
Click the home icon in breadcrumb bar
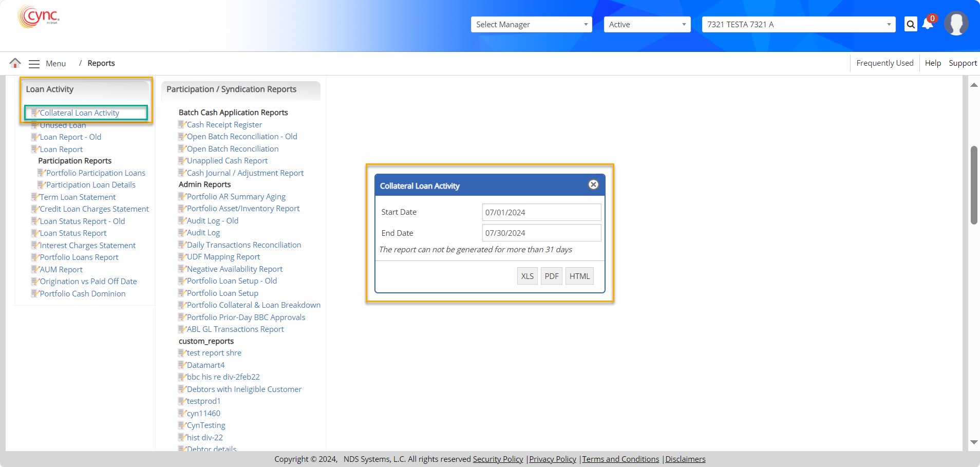click(x=15, y=63)
